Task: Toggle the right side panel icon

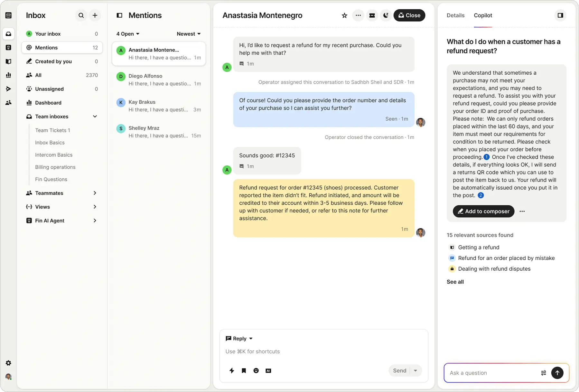Action: tap(560, 15)
